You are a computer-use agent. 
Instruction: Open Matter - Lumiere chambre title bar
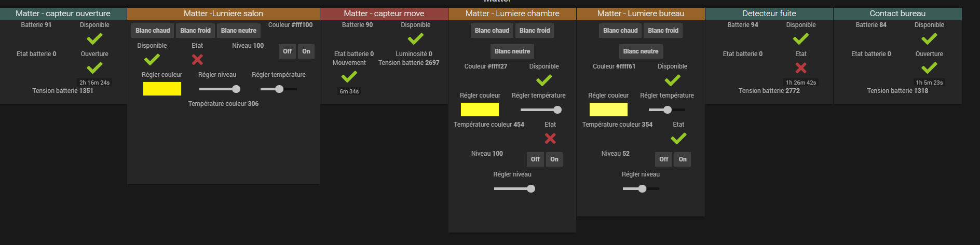click(512, 13)
